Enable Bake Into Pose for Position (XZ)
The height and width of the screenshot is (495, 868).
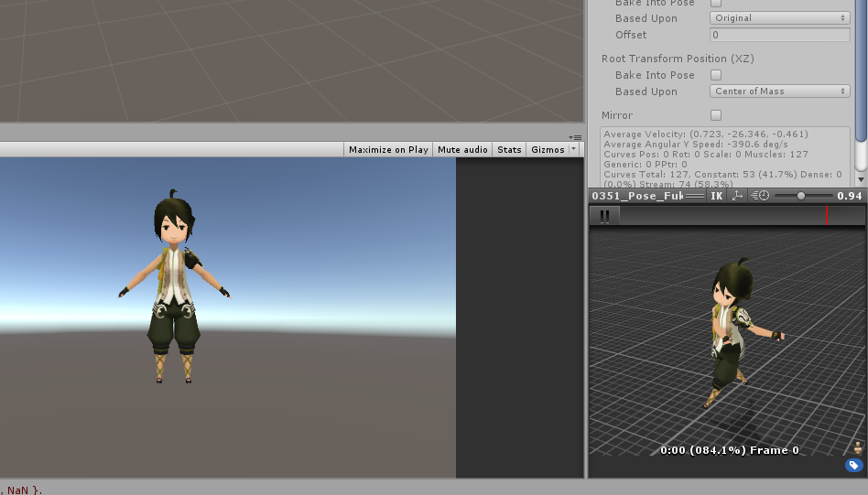coord(716,75)
